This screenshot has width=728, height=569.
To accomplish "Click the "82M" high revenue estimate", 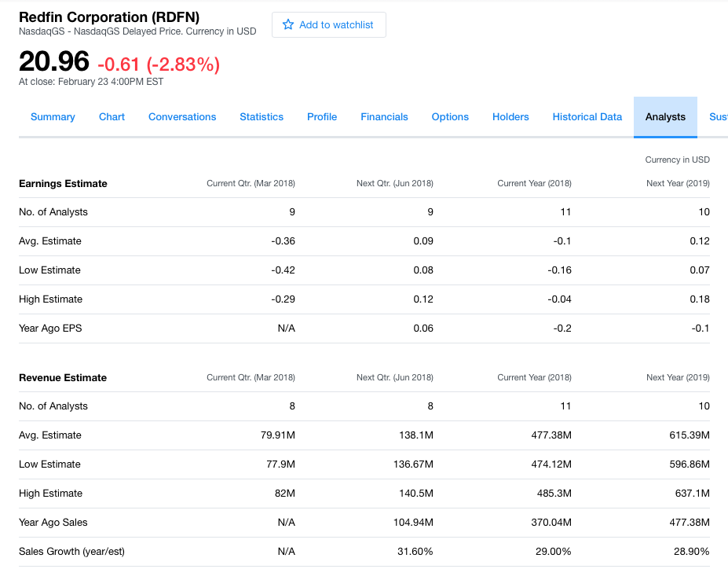I will click(285, 494).
